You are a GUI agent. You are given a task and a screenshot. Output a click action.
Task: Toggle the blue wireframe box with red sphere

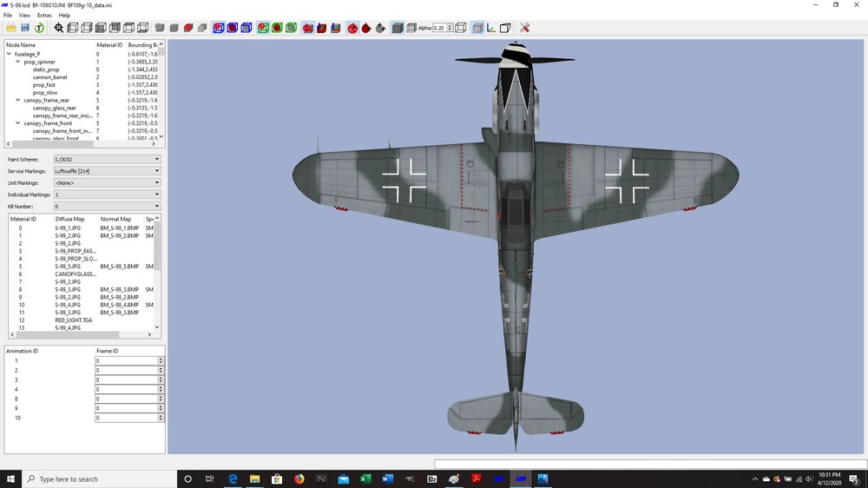pyautogui.click(x=219, y=28)
